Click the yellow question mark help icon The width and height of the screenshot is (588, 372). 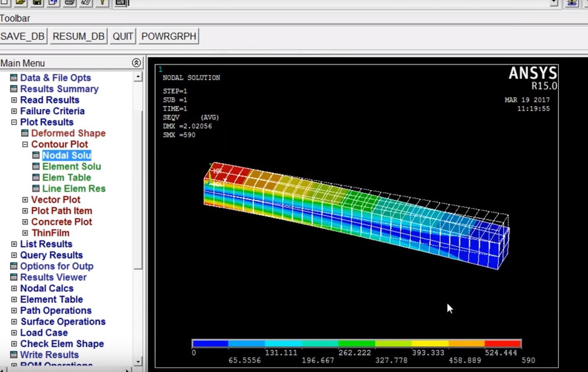coord(102,2)
